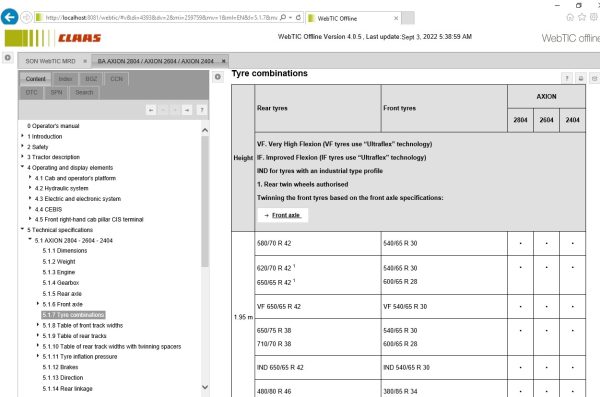Open the browser home icon
The image size is (600, 397).
[570, 18]
